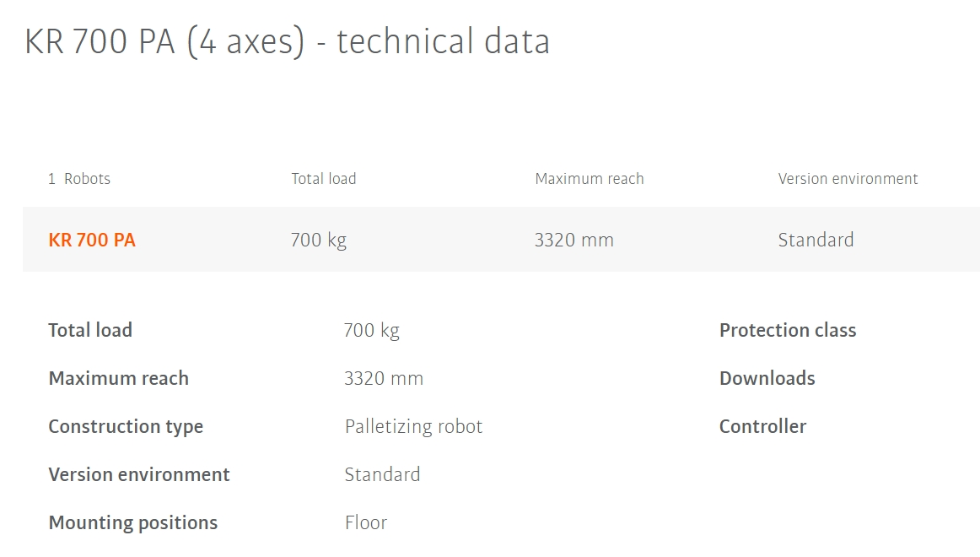Select 700 kg in the highlighted row
This screenshot has height=557, width=980.
(319, 240)
